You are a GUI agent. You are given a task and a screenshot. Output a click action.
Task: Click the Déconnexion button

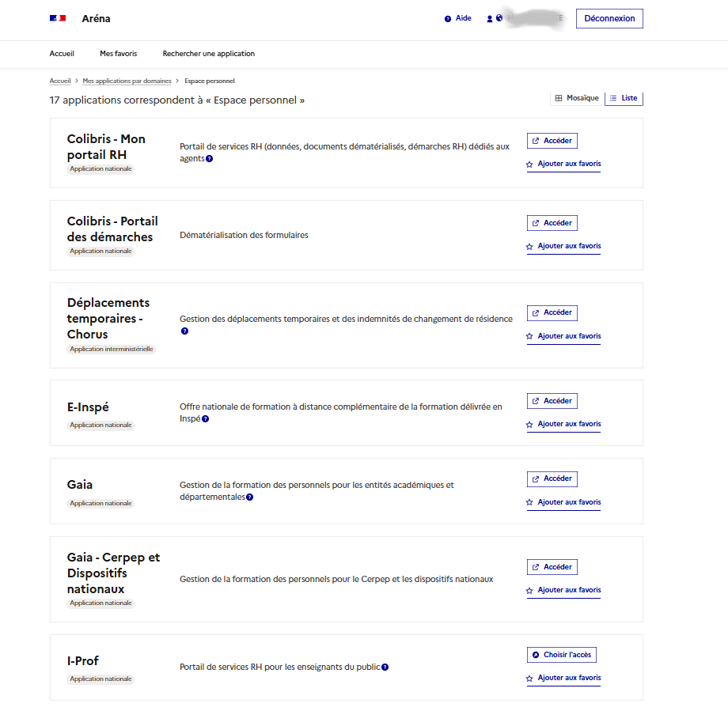pyautogui.click(x=609, y=18)
